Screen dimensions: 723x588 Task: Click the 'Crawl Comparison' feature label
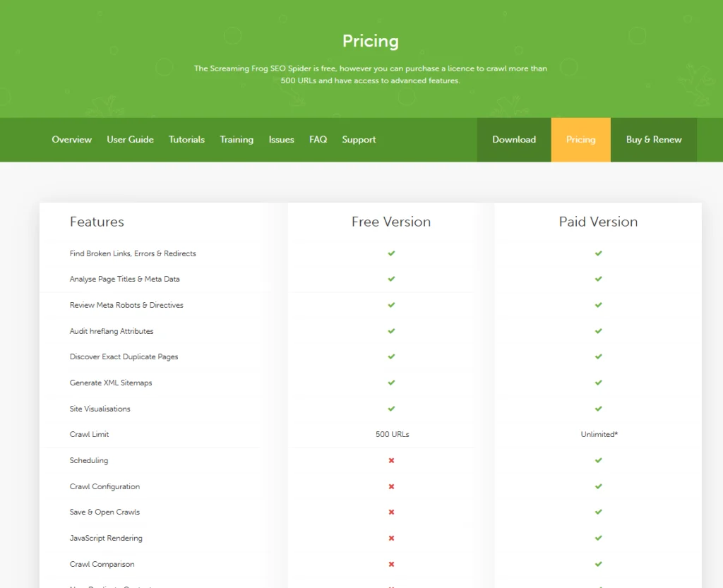tap(102, 564)
